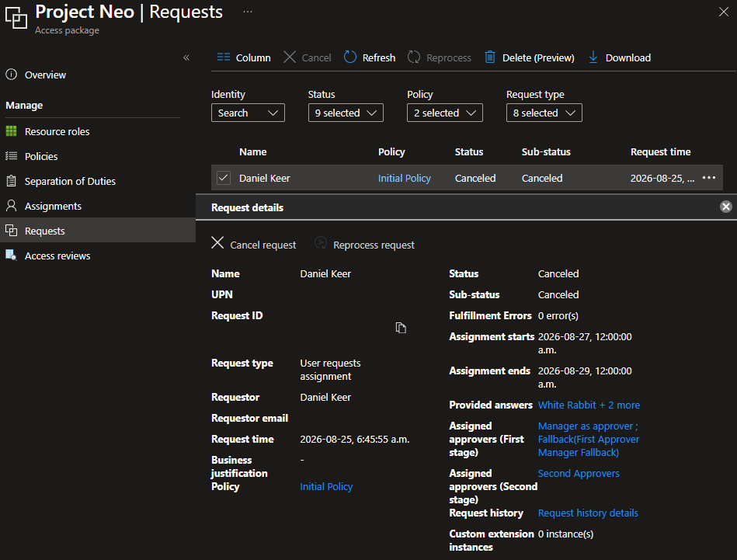
Task: Close the Request details pane
Action: [x=725, y=207]
